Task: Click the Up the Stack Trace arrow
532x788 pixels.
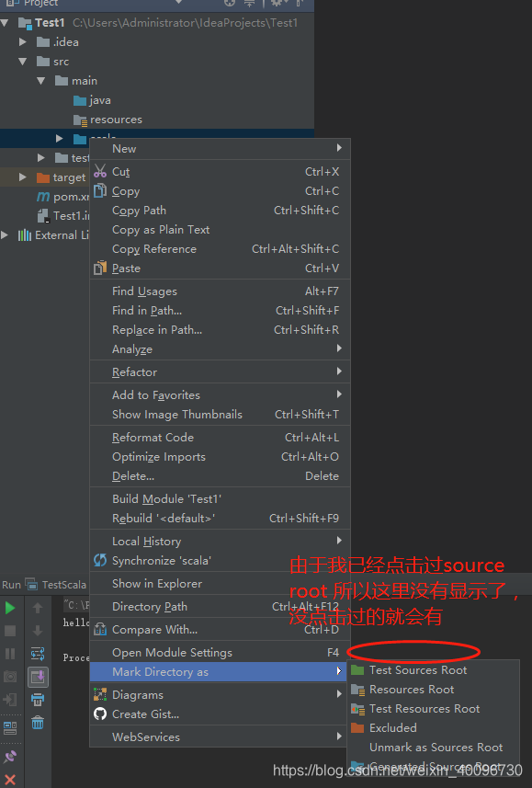Action: [38, 608]
